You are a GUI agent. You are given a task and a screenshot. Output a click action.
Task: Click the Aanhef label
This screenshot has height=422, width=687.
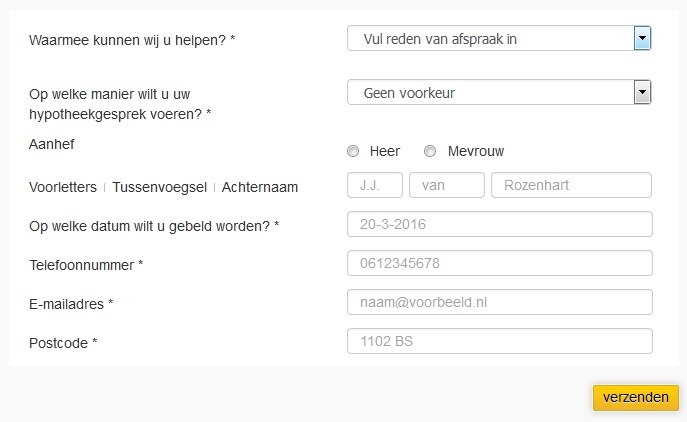click(52, 144)
